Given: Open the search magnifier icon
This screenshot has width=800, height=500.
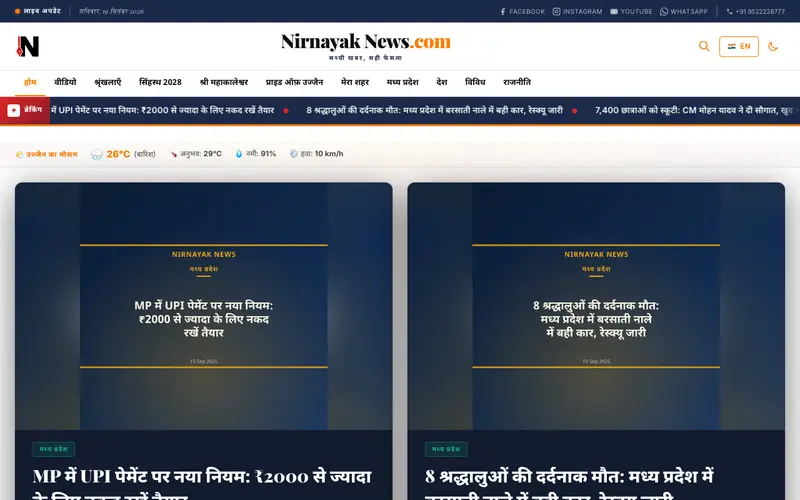Looking at the screenshot, I should coord(704,46).
